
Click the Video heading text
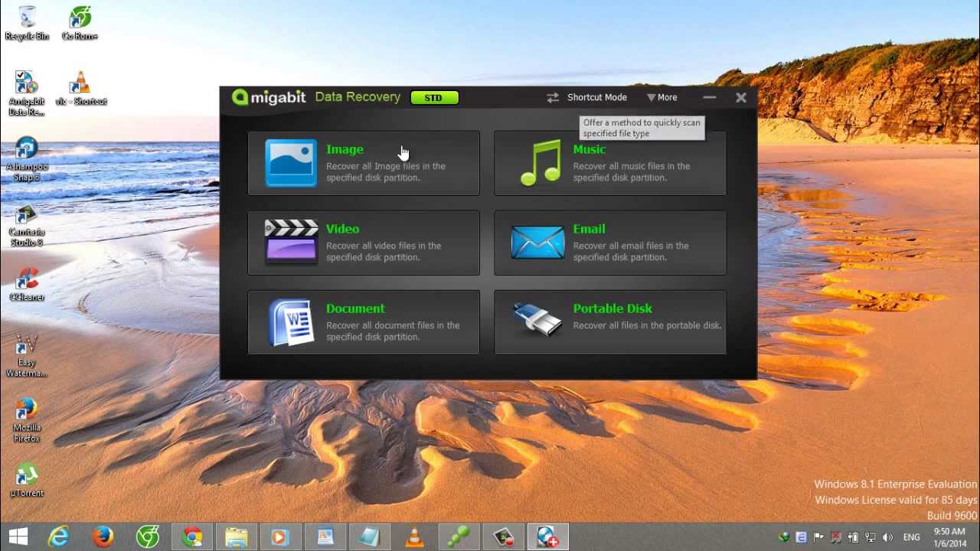(342, 229)
